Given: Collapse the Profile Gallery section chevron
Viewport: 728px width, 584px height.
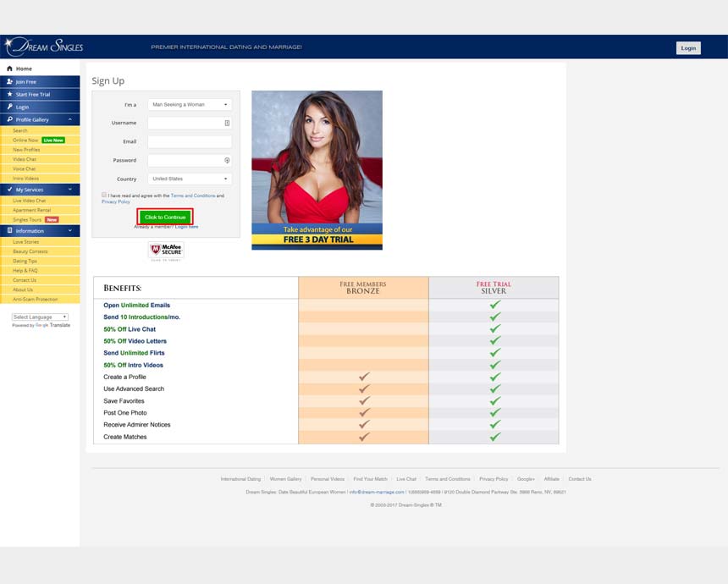Looking at the screenshot, I should click(x=70, y=119).
